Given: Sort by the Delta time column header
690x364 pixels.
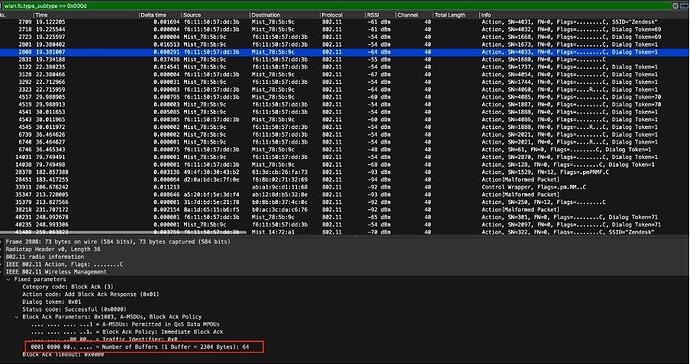Looking at the screenshot, I should (x=153, y=15).
